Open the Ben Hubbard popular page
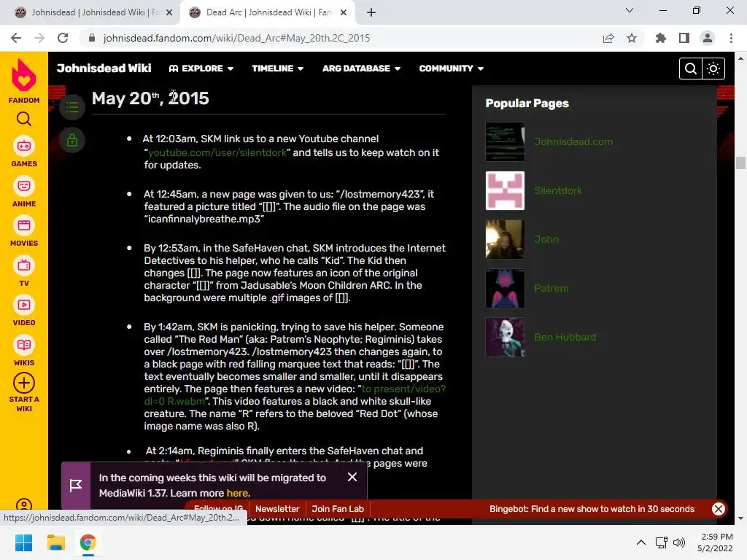The height and width of the screenshot is (560, 747). pyautogui.click(x=565, y=337)
